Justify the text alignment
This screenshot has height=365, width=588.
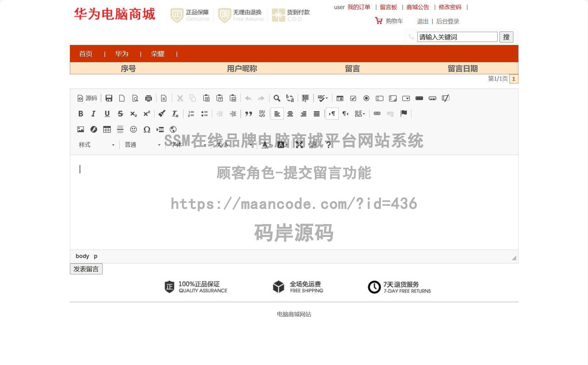[317, 114]
